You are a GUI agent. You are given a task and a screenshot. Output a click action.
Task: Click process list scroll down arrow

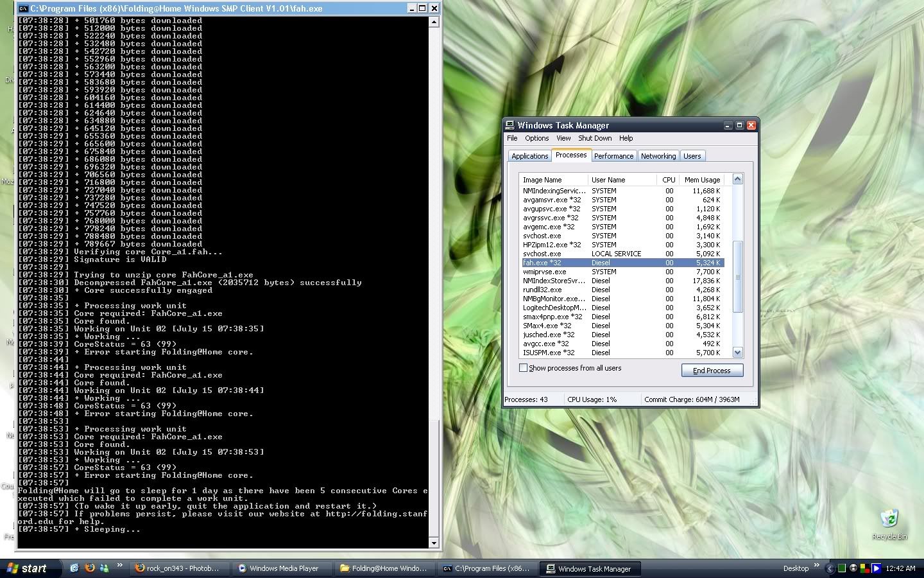tap(737, 352)
